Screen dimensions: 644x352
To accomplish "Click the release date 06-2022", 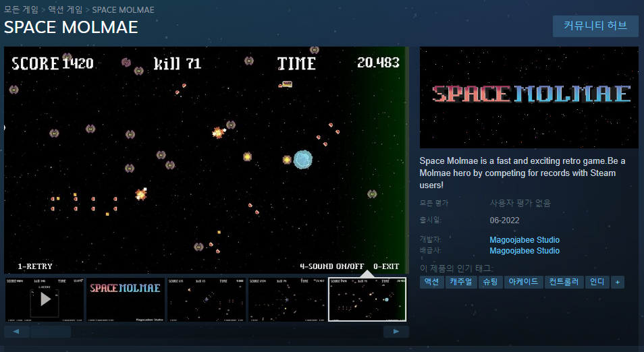I will pos(504,221).
